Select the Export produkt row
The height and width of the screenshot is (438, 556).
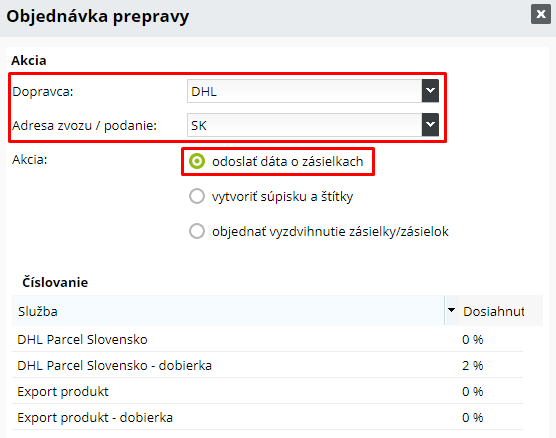pos(267,391)
